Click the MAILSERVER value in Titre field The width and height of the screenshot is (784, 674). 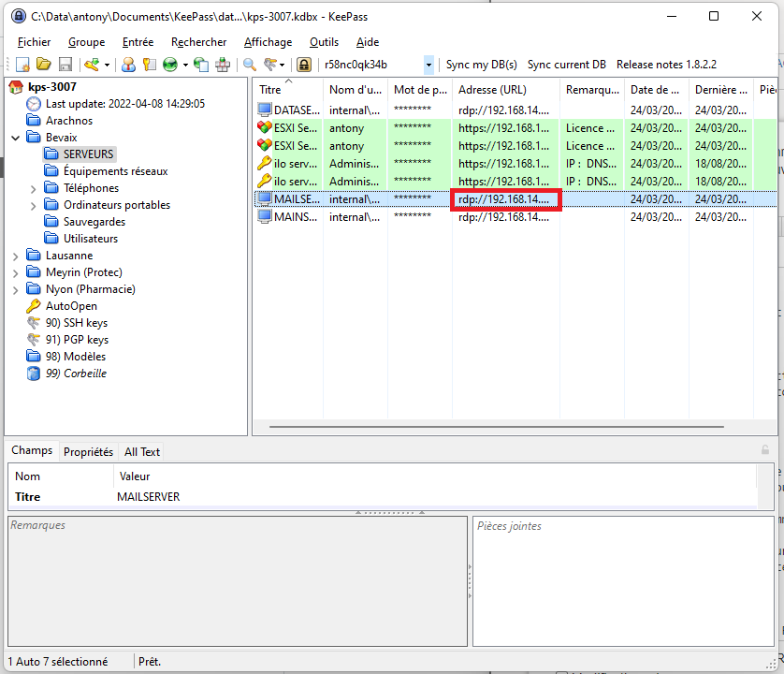pos(149,497)
